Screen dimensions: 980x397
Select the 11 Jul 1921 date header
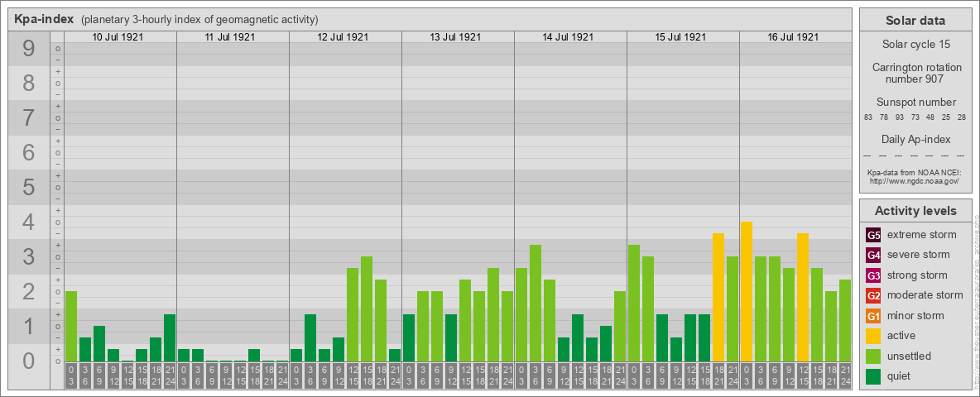(231, 37)
